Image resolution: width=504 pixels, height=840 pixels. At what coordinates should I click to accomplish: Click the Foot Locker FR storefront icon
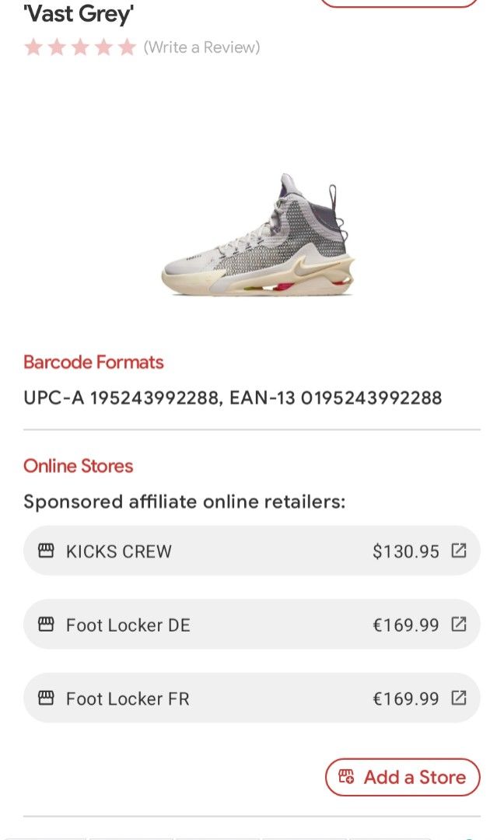[x=47, y=698]
